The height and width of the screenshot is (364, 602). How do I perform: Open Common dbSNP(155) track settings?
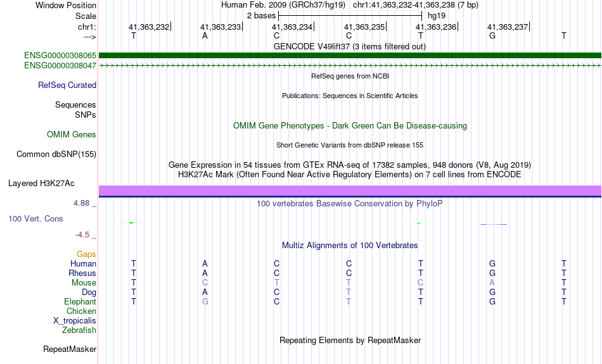56,154
